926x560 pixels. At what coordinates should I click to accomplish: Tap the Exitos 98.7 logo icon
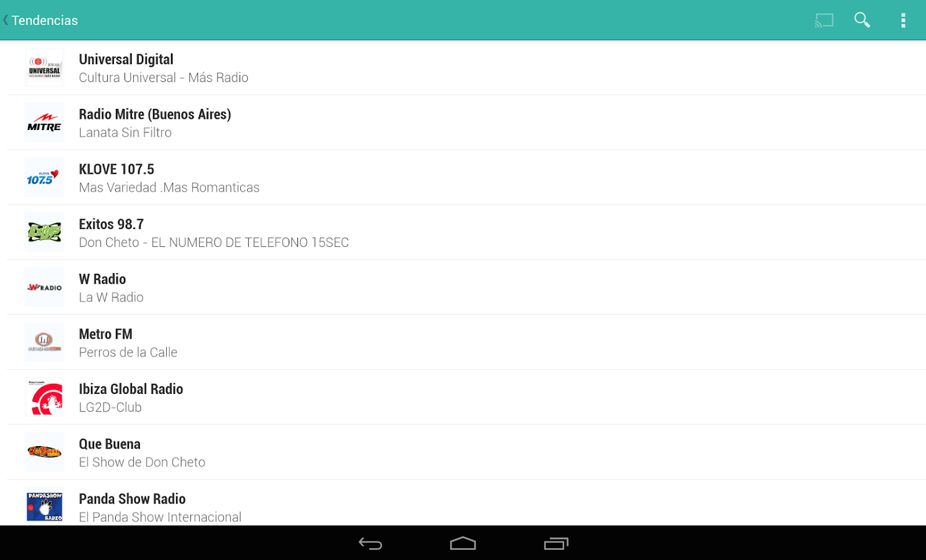tap(45, 232)
